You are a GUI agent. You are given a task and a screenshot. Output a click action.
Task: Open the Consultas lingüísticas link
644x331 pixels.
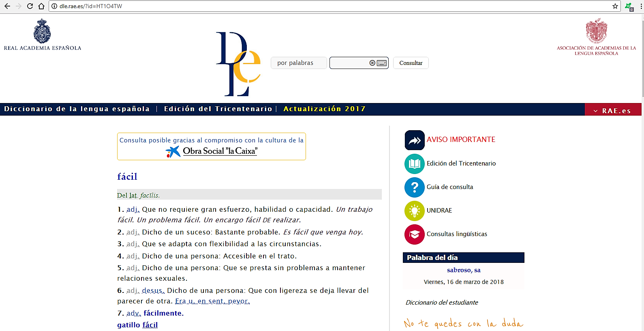coord(457,234)
